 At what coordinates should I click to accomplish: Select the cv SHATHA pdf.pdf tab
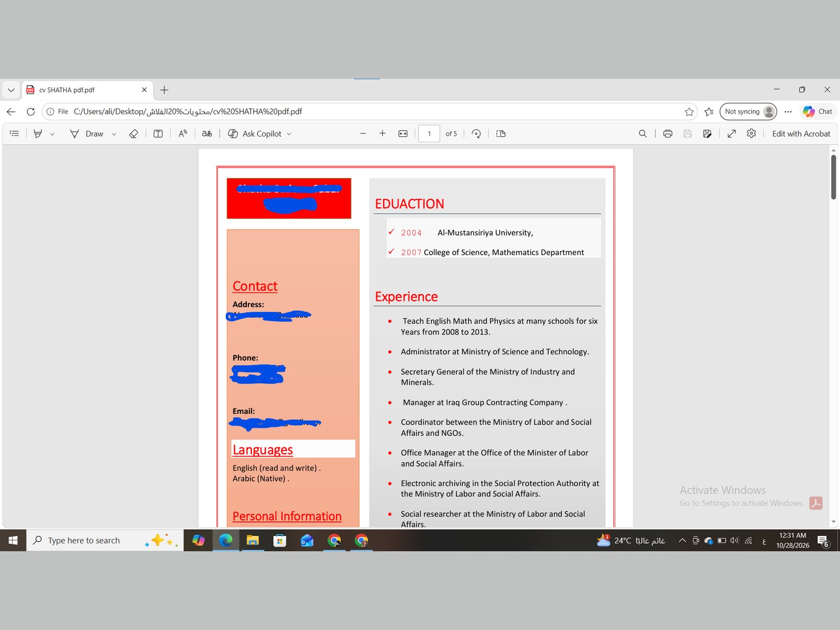[87, 90]
